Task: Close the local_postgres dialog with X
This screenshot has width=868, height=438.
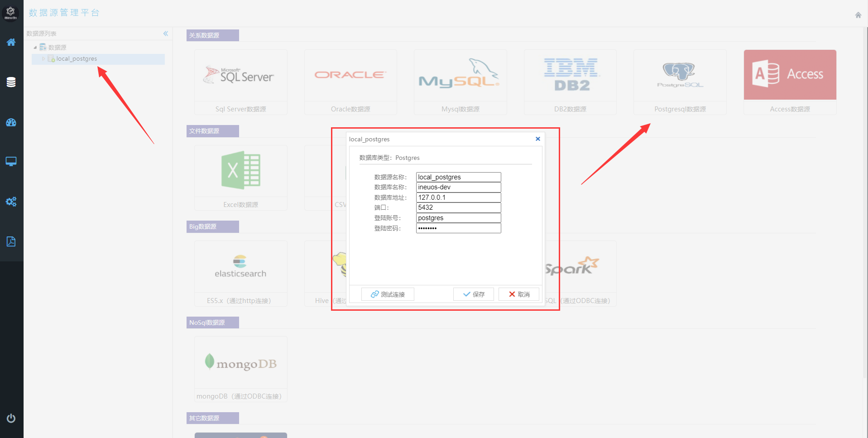Action: pos(538,139)
